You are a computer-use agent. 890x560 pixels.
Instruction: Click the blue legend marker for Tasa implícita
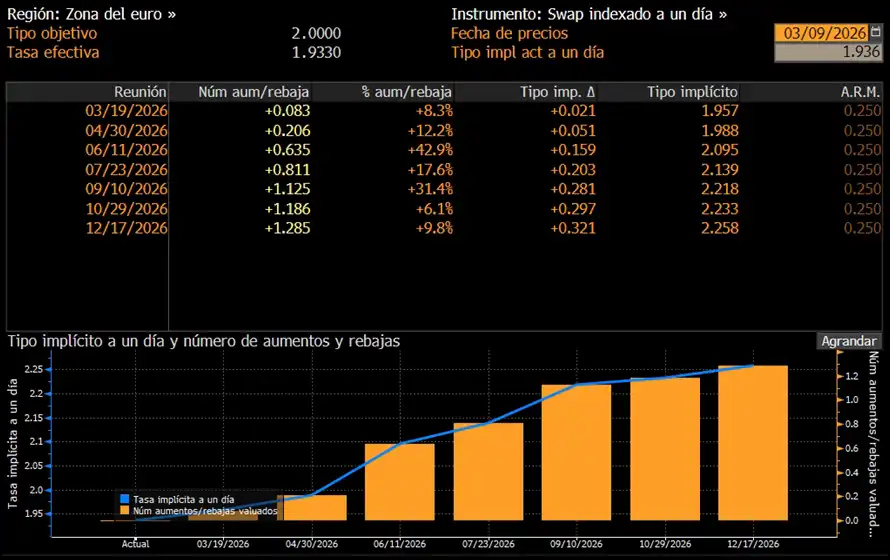124,498
